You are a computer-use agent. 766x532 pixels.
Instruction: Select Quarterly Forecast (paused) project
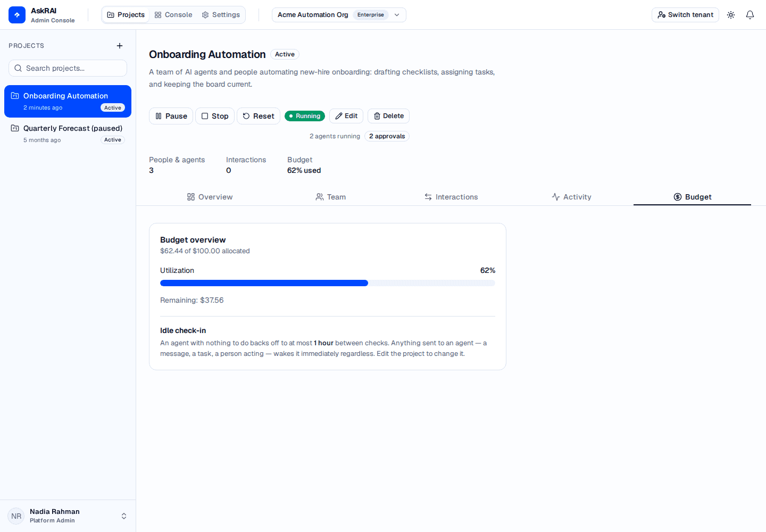coord(68,134)
